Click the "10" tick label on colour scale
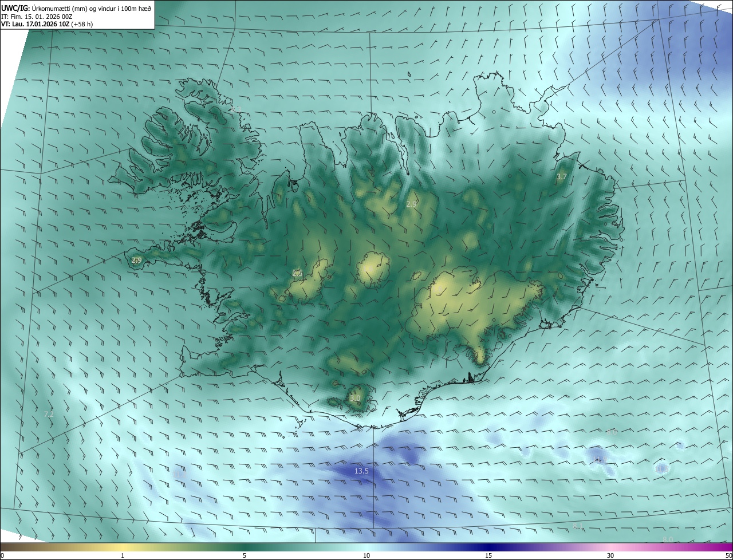The height and width of the screenshot is (560, 733). click(366, 556)
